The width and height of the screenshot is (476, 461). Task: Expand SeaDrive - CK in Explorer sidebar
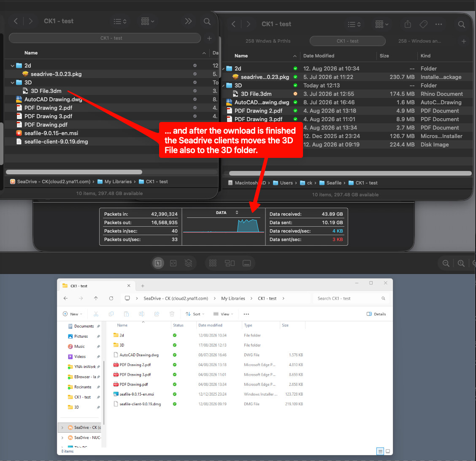click(62, 428)
